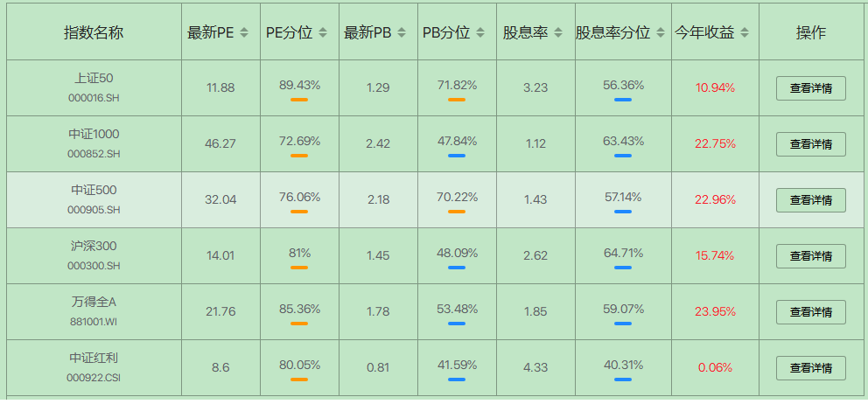868x404 pixels.
Task: Click blue bar under 中证1000 PB分位
Action: pos(457,156)
